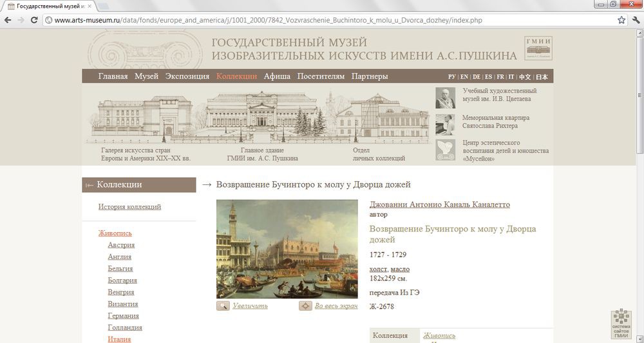Open the browser wrench settings menu

coord(636,20)
